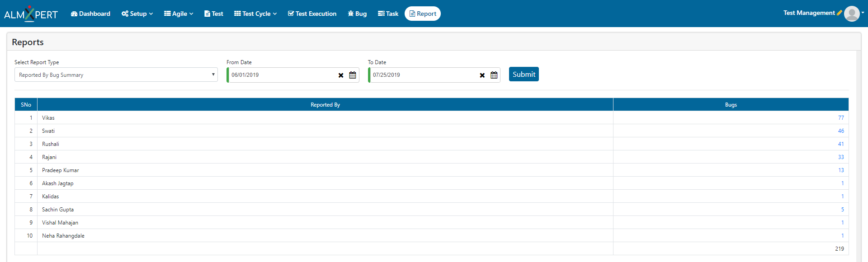Click the pencil edit icon beside Test Management
The height and width of the screenshot is (262, 868).
[840, 13]
